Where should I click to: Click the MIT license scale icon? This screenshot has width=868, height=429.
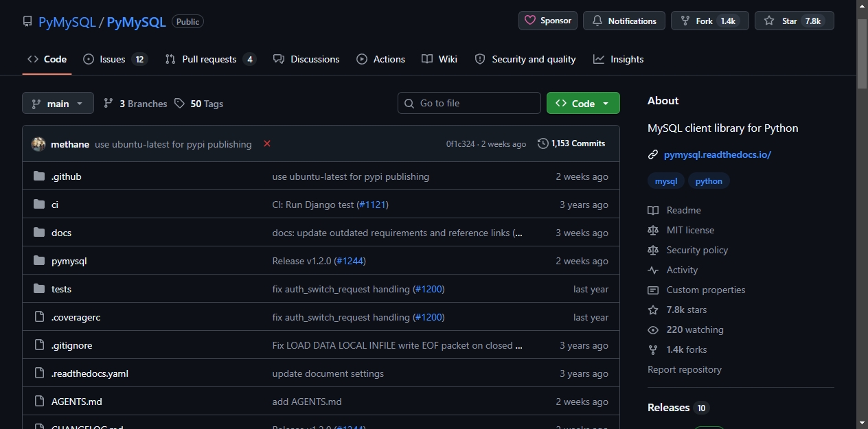[653, 230]
